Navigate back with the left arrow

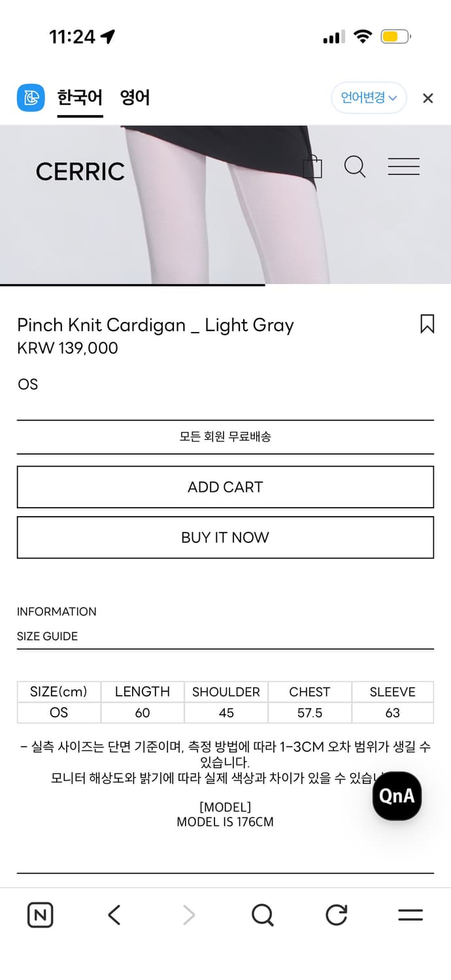[x=114, y=915]
